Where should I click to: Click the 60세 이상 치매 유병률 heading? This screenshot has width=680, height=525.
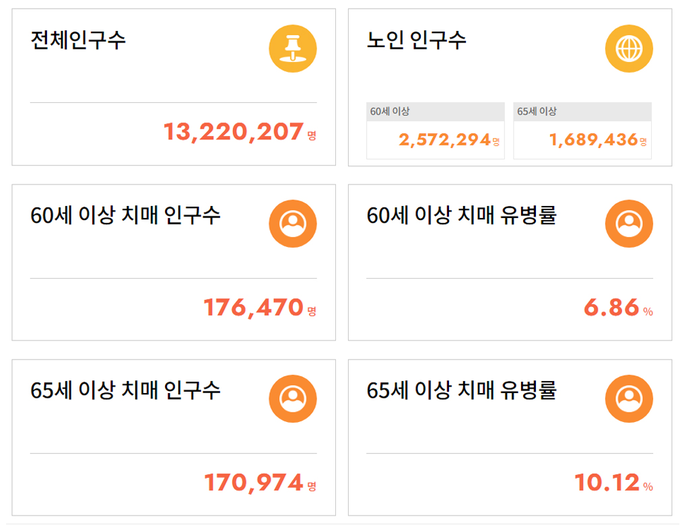(x=461, y=215)
